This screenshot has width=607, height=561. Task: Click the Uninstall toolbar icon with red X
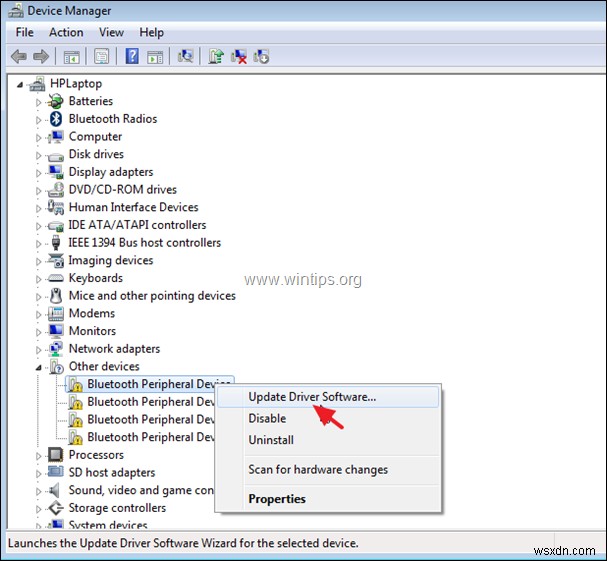point(238,57)
